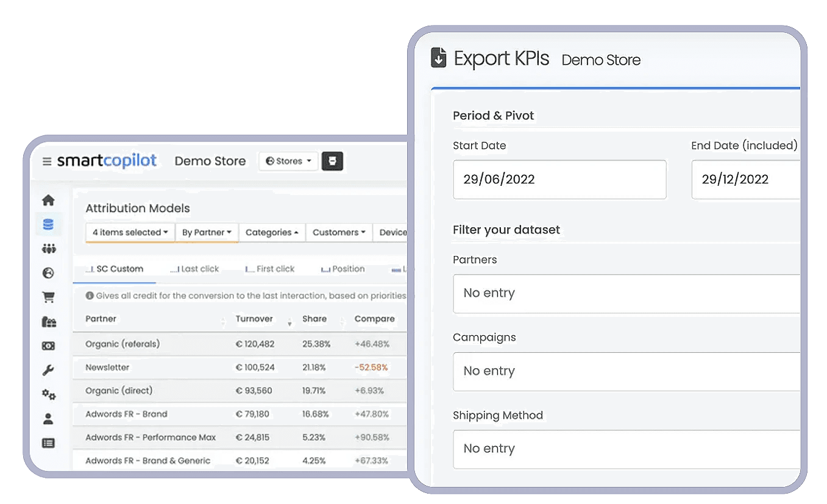The height and width of the screenshot is (504, 827).
Task: Click the user profile icon in sidebar
Action: [48, 419]
